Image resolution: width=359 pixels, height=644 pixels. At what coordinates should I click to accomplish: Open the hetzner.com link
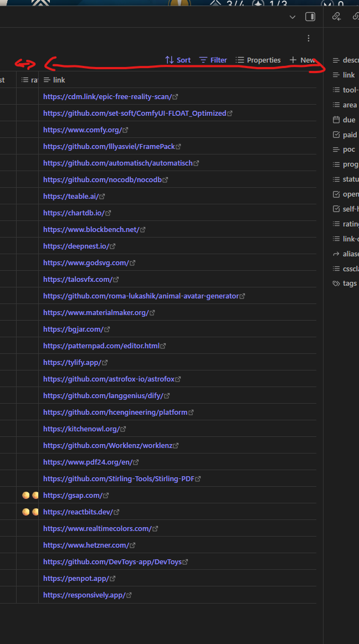coord(86,545)
